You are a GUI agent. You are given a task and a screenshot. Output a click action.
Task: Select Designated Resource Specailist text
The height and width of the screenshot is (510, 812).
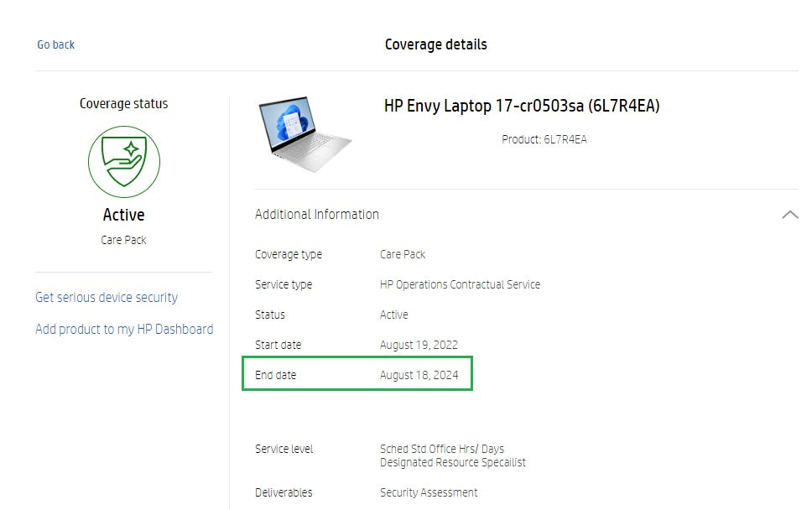point(453,462)
